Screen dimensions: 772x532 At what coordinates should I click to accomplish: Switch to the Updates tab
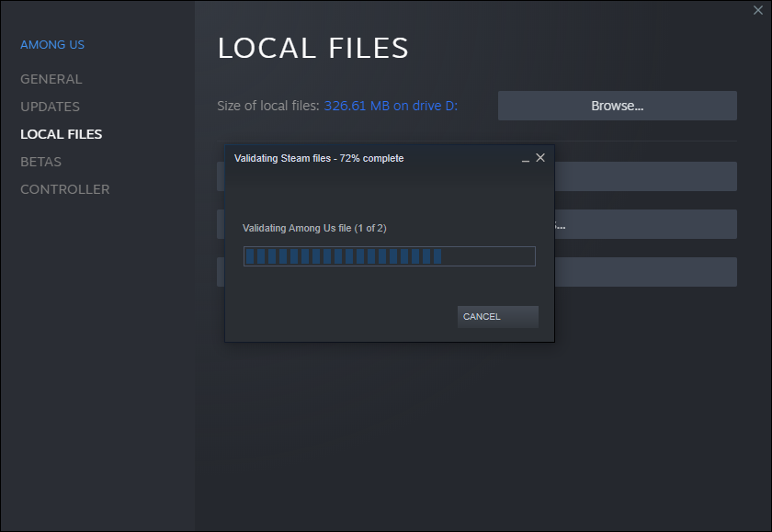50,107
